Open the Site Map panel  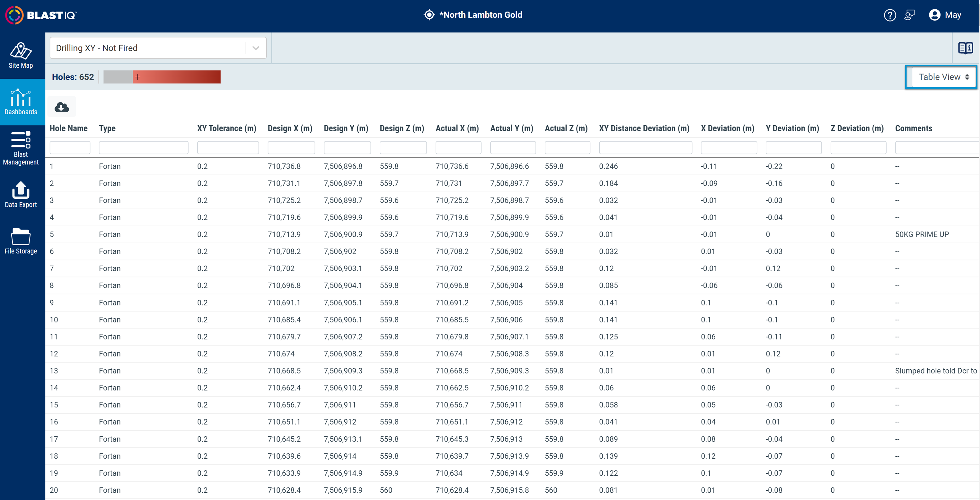[x=21, y=56]
